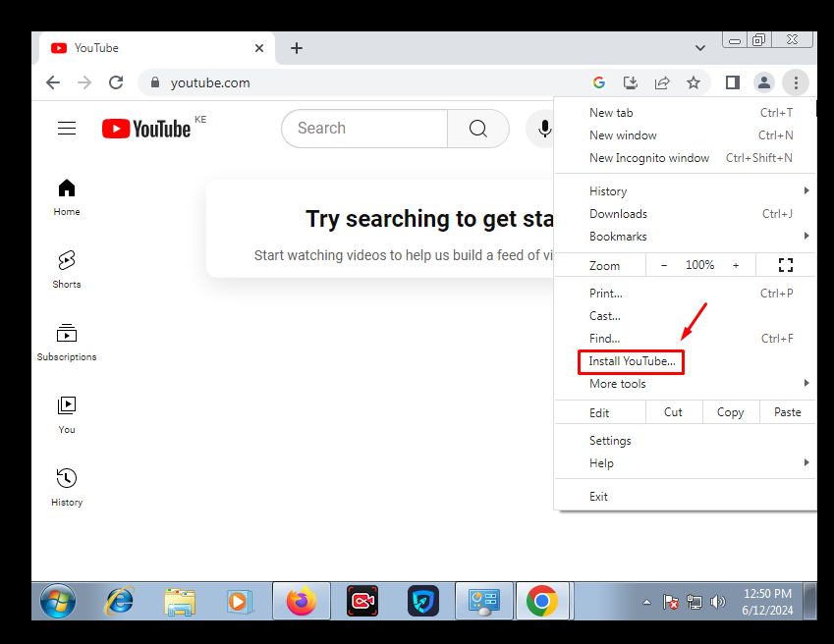This screenshot has width=834, height=644.
Task: Open Shorts from the sidebar
Action: tap(67, 269)
